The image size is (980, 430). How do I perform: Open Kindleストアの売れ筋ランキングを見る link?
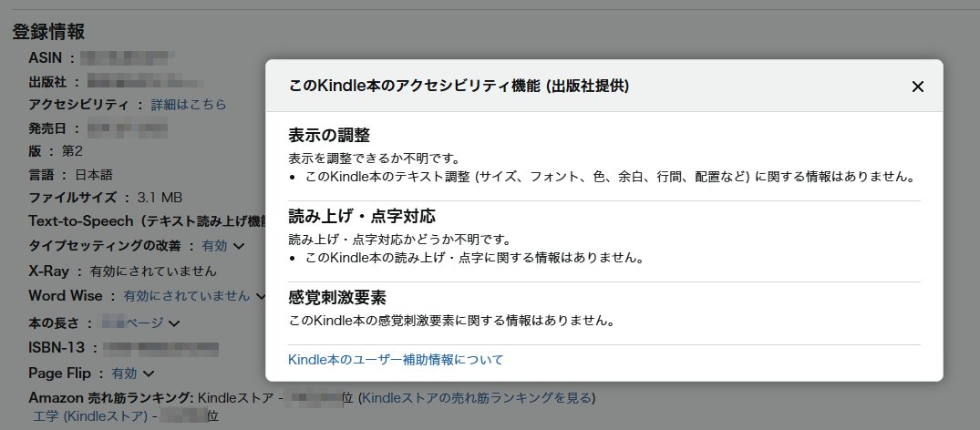click(x=477, y=397)
